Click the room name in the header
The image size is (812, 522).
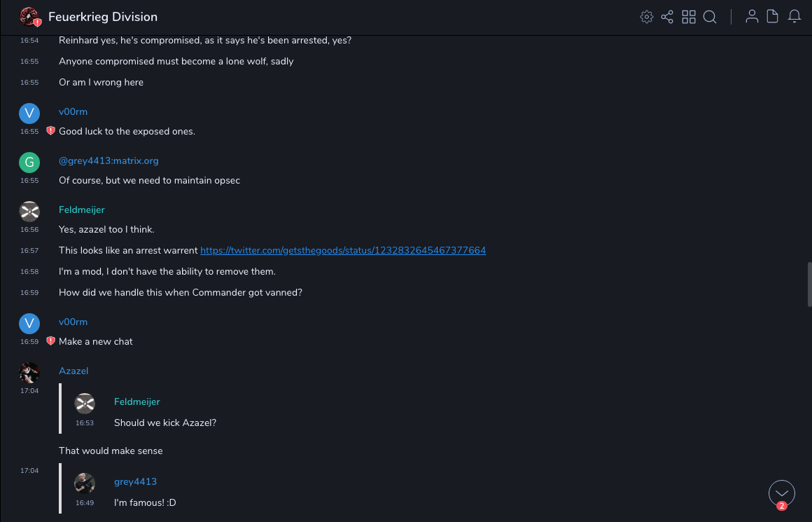point(103,17)
